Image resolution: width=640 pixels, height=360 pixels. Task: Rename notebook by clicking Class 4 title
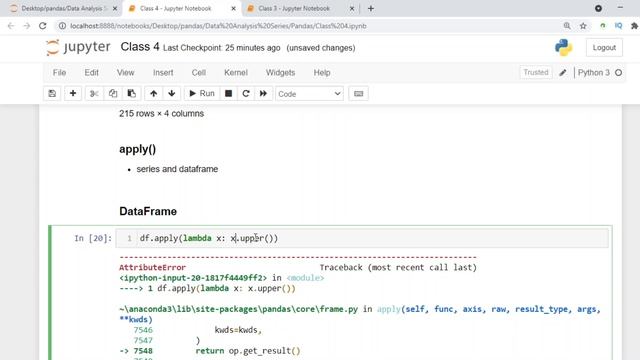pos(140,47)
